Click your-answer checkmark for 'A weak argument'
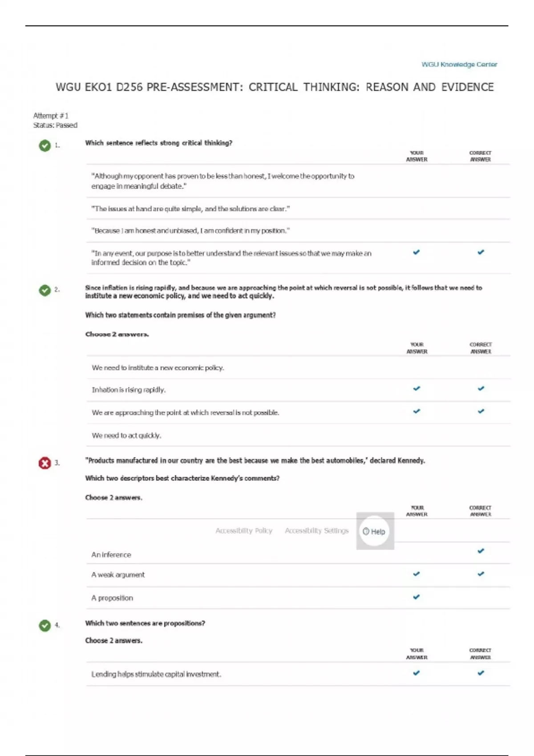Screen dimensions: 534x756 (417, 574)
